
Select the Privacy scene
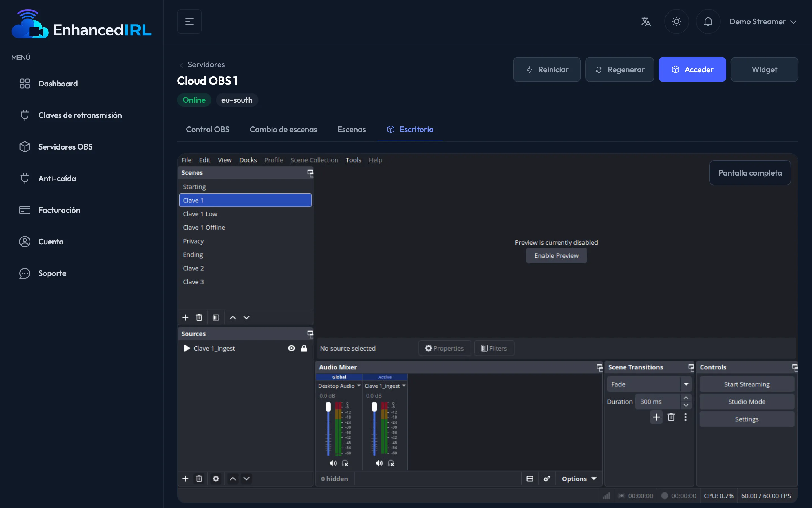(245, 241)
